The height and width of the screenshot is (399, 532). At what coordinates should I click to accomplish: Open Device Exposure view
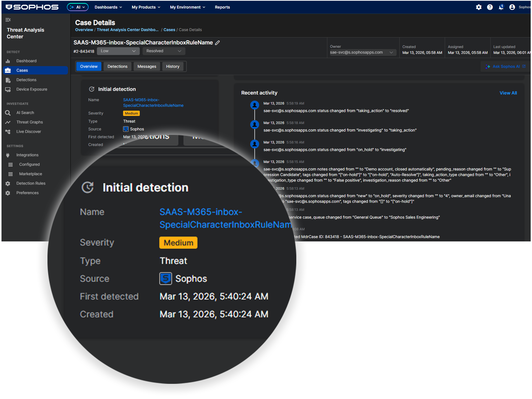pyautogui.click(x=32, y=89)
